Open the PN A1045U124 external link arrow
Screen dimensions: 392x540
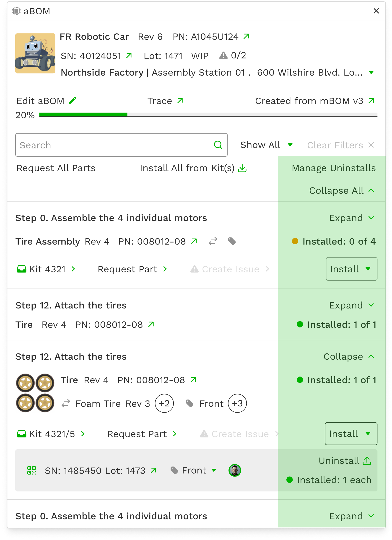[x=247, y=37]
